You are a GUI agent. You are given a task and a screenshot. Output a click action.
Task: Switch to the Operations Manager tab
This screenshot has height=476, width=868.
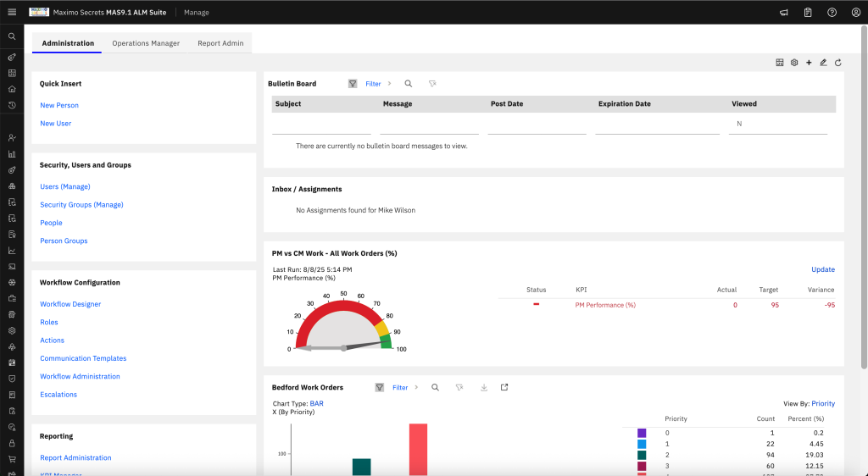146,43
